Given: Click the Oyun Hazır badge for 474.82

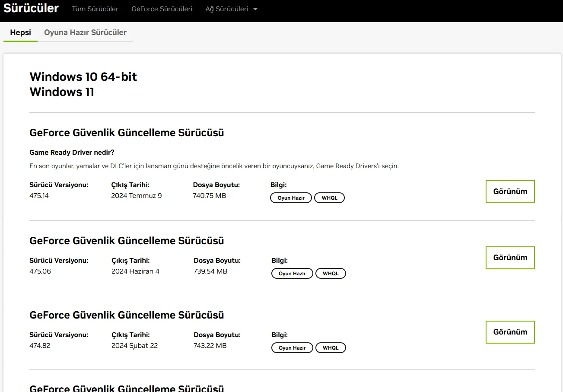Looking at the screenshot, I should coord(292,348).
